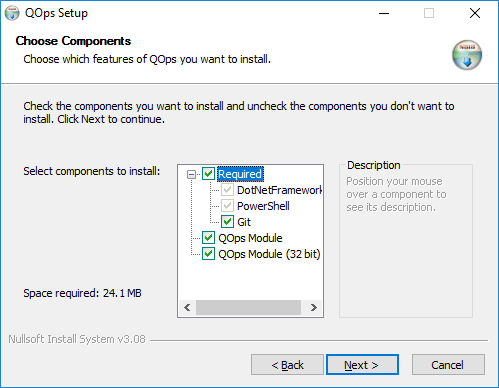
Task: Click the disabled PowerShell checkbox
Action: (227, 206)
